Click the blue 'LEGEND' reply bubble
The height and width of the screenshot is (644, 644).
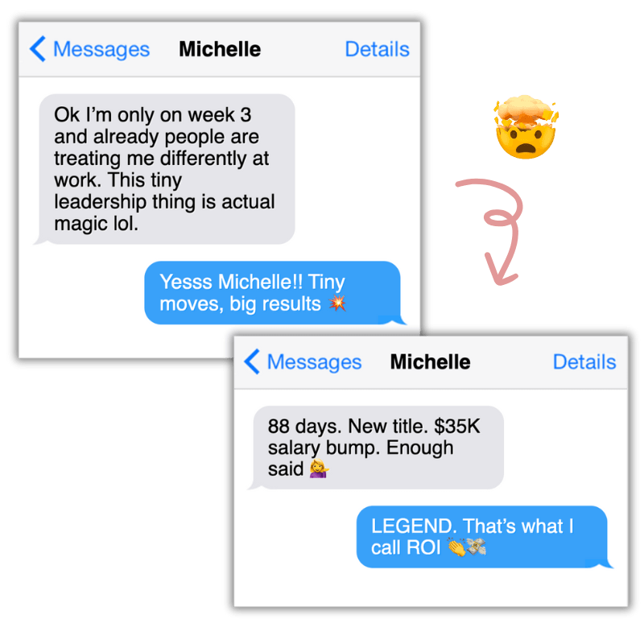point(485,537)
